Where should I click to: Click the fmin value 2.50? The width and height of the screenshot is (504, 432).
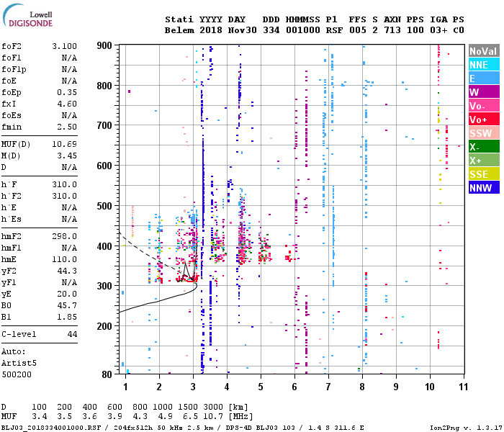pos(67,127)
